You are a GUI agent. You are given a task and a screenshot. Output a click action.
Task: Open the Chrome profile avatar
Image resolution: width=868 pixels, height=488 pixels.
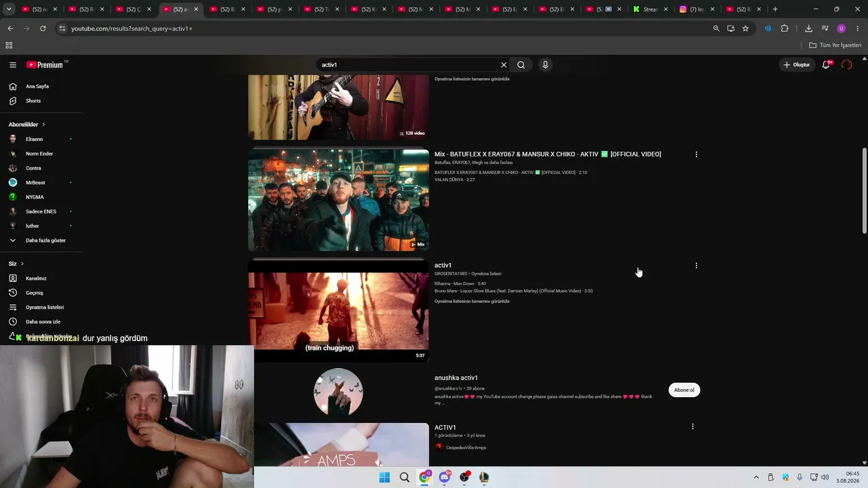coord(842,28)
